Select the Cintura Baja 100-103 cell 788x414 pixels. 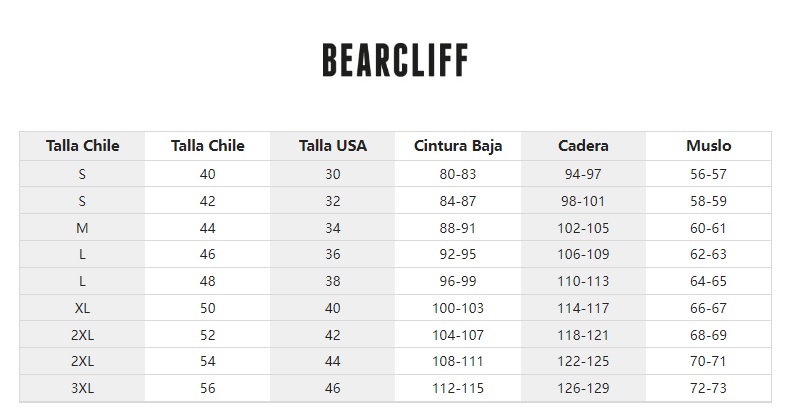[458, 308]
